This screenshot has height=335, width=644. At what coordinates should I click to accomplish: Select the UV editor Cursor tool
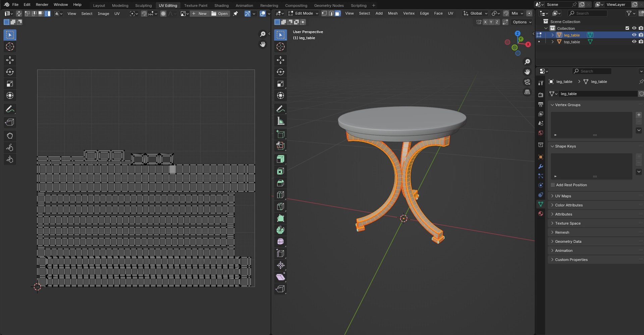coord(10,47)
